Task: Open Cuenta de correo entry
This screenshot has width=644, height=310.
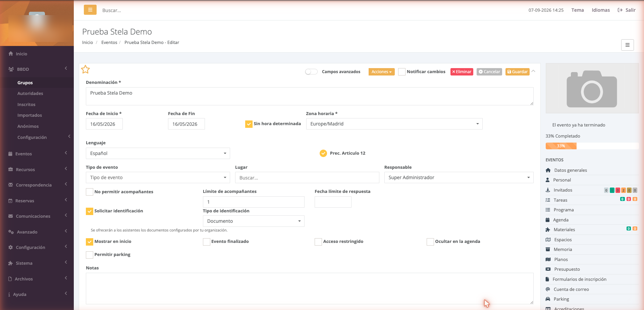Action: coord(592,289)
